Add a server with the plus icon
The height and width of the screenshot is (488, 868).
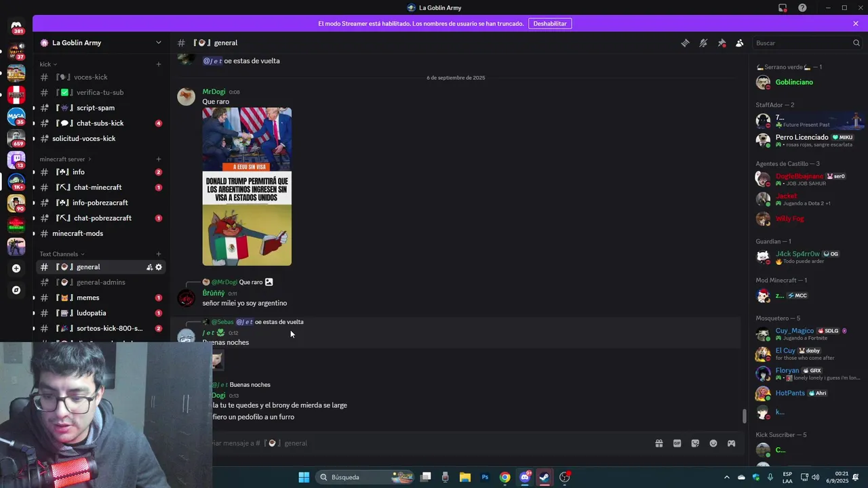point(16,268)
